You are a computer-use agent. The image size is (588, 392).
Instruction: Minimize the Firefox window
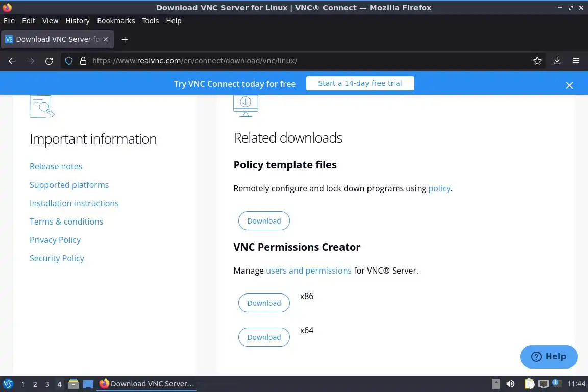[x=559, y=8]
